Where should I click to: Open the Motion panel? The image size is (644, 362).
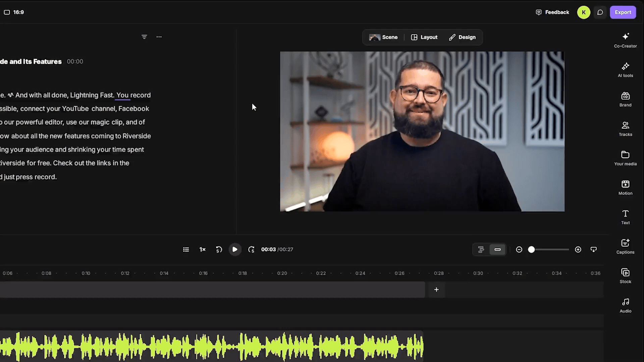click(x=625, y=188)
